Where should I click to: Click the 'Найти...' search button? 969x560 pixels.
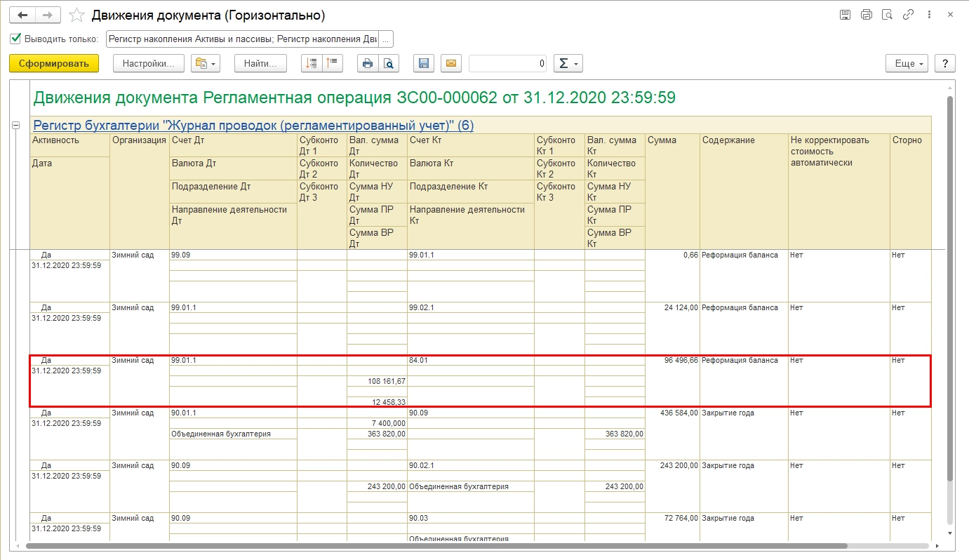pos(260,64)
